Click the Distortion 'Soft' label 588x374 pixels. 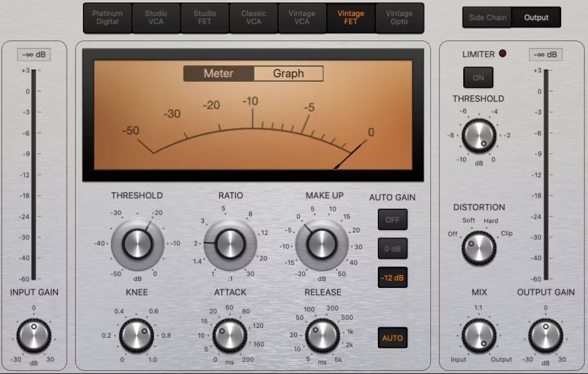click(469, 221)
